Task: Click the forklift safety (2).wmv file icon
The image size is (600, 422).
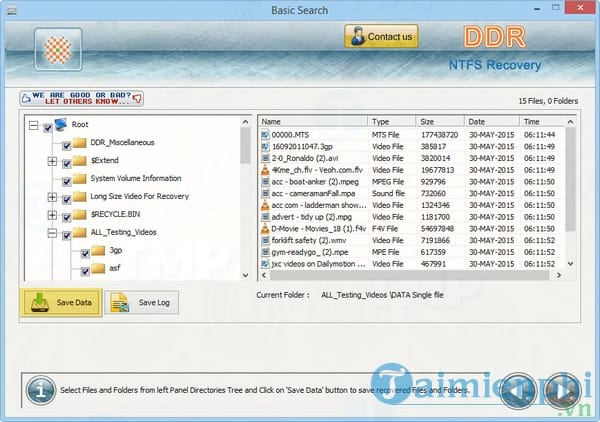Action: (x=265, y=241)
